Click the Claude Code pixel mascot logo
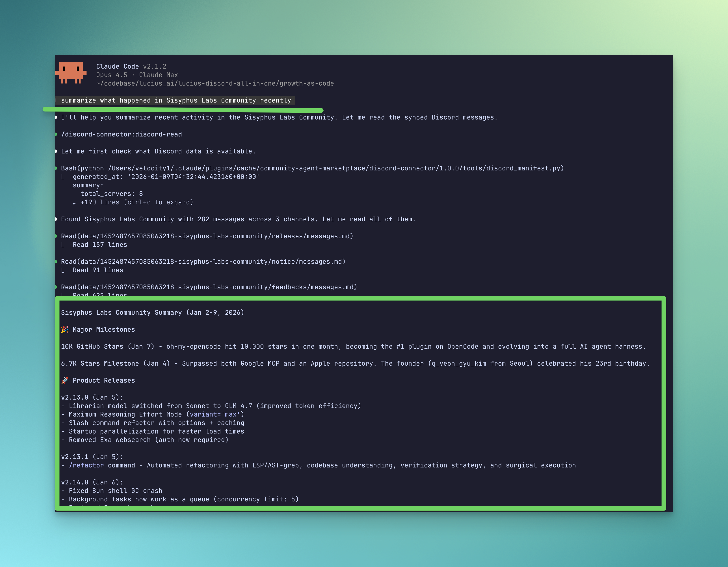This screenshot has width=728, height=567. coord(71,73)
